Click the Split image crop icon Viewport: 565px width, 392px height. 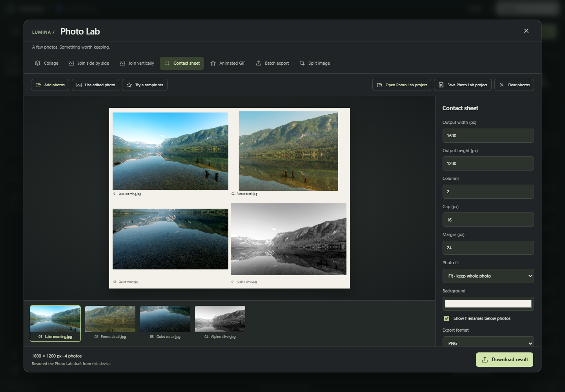click(302, 63)
